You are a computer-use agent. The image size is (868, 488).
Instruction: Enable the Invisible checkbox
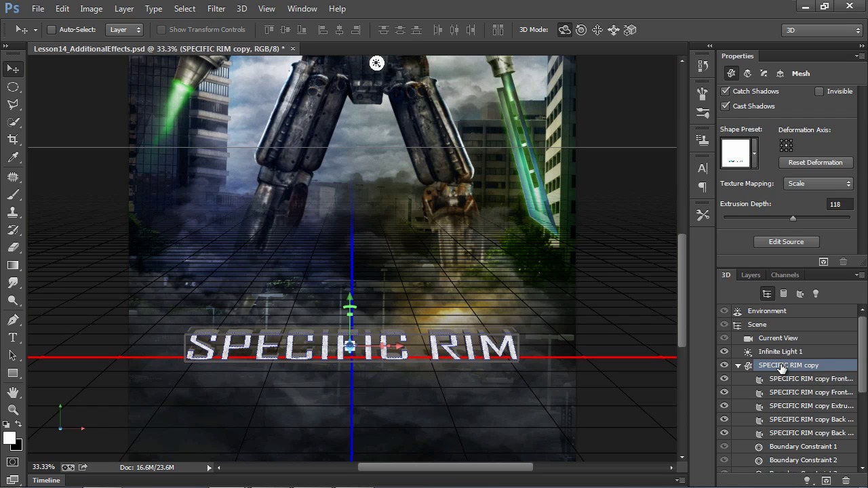tap(819, 91)
